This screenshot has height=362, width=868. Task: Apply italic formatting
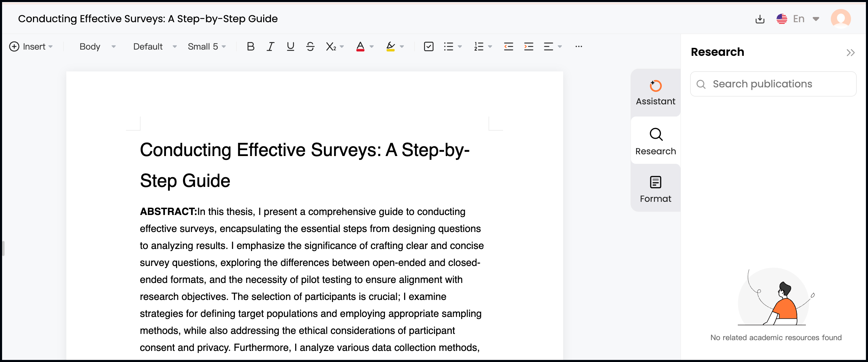point(270,46)
